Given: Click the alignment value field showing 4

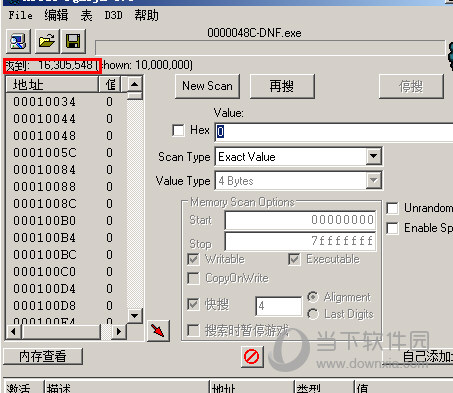Looking at the screenshot, I should tap(279, 306).
